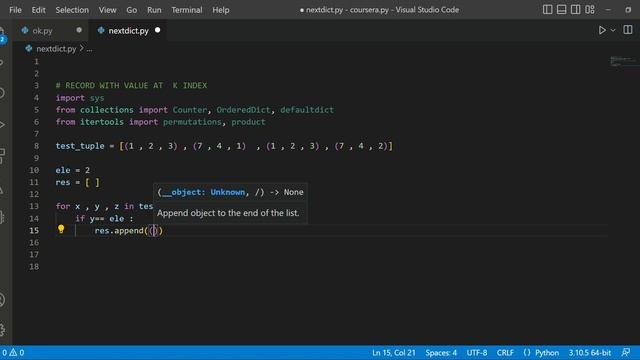Viewport: 640px width, 360px height.
Task: Click ele = 2 on line 10
Action: 73,170
